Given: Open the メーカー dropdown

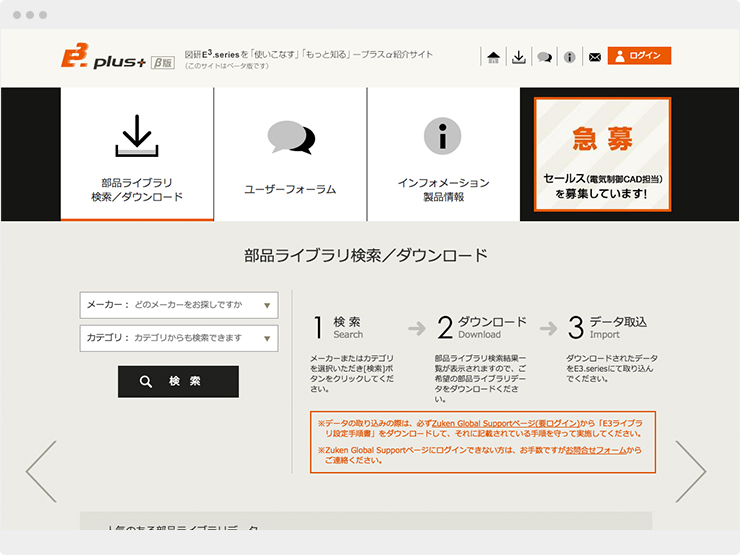Looking at the screenshot, I should point(179,305).
